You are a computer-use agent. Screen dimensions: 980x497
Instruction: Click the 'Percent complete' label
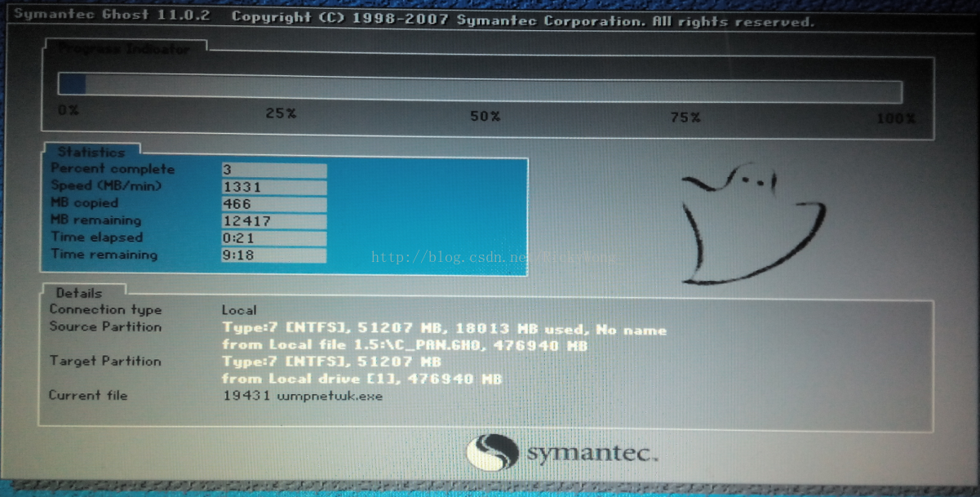pyautogui.click(x=113, y=169)
